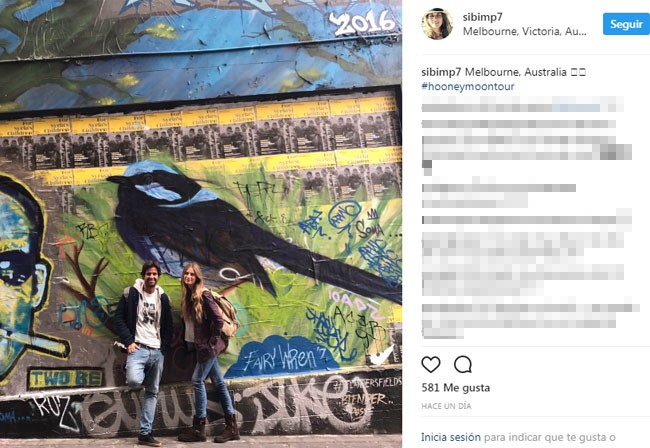View the 581 Me gusta likes list
The width and height of the screenshot is (650, 448).
[x=456, y=387]
